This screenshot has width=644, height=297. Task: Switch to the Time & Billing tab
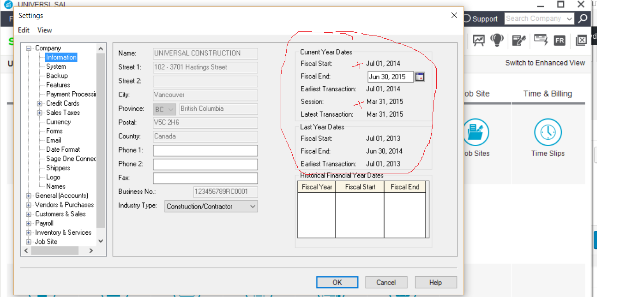coord(548,94)
